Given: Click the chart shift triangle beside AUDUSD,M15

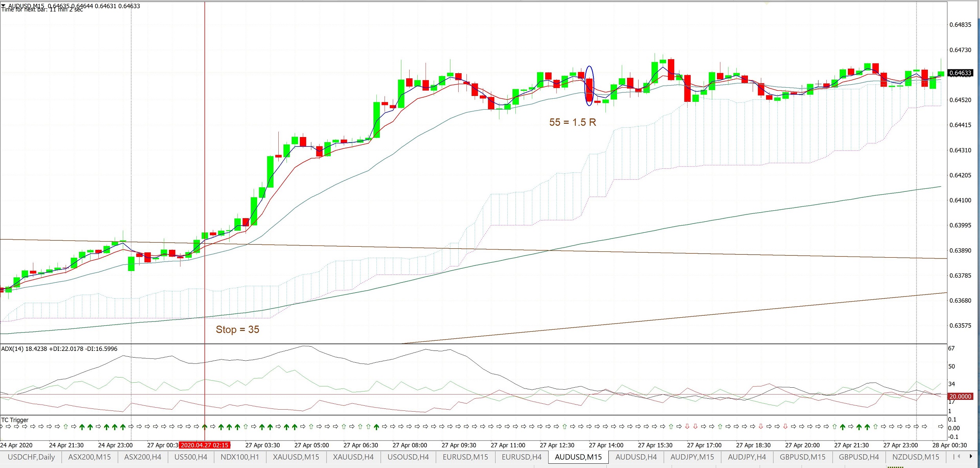Looking at the screenshot, I should [3, 5].
